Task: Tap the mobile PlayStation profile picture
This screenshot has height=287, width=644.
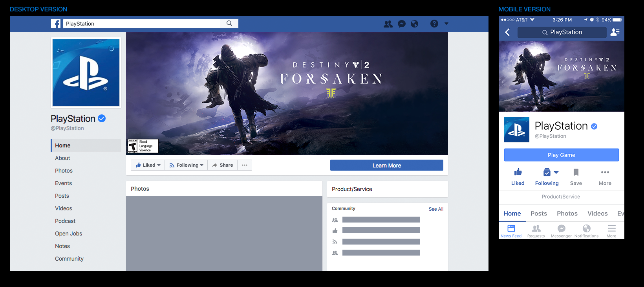Action: (x=517, y=130)
